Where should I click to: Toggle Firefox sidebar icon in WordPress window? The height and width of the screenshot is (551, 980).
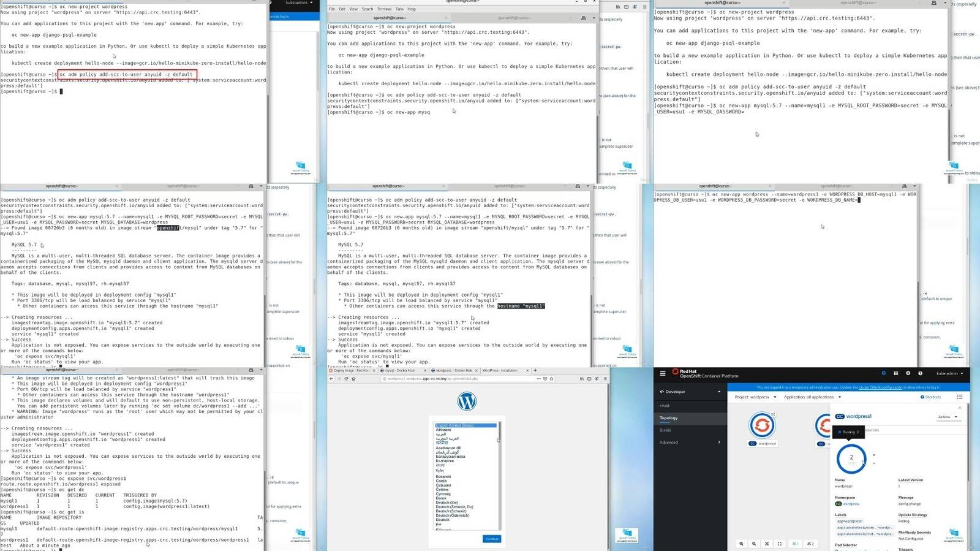[x=589, y=379]
